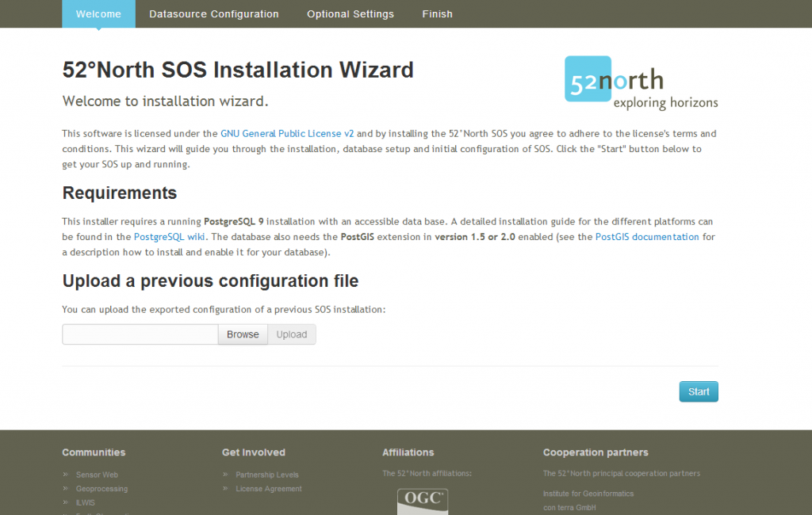Screen dimensions: 812x515
Task: Open the Sensor Web community link
Action: pyautogui.click(x=97, y=475)
